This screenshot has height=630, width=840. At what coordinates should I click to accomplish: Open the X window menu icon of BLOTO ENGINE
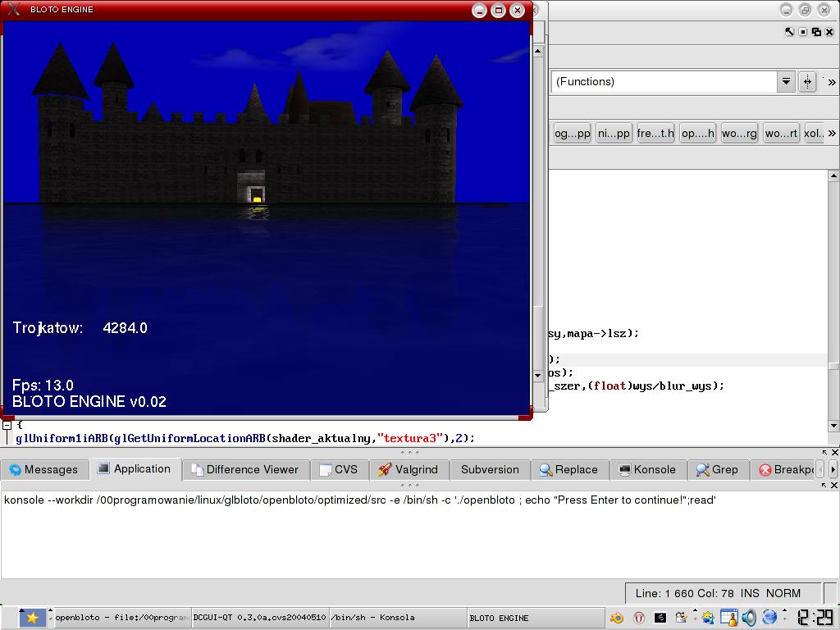(14, 9)
